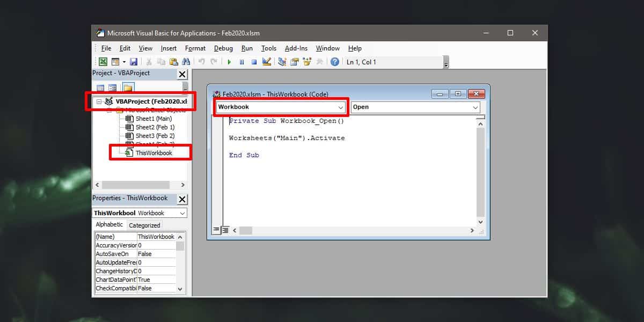The width and height of the screenshot is (644, 322).
Task: Open the Object Browser
Action: coord(306,61)
